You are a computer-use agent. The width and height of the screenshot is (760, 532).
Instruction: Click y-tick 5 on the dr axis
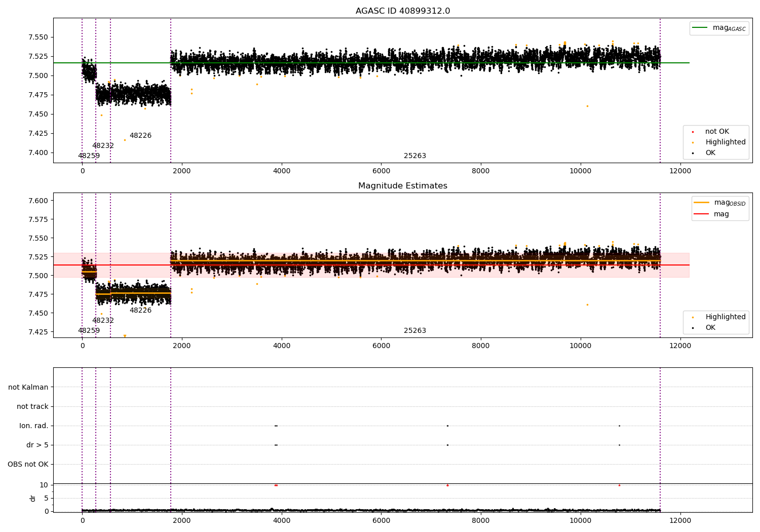pos(47,499)
